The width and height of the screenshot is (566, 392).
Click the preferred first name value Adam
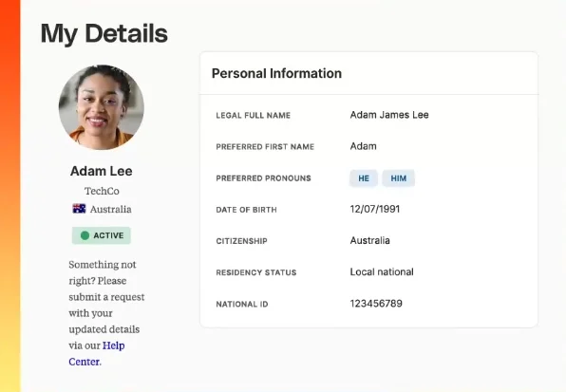(363, 146)
